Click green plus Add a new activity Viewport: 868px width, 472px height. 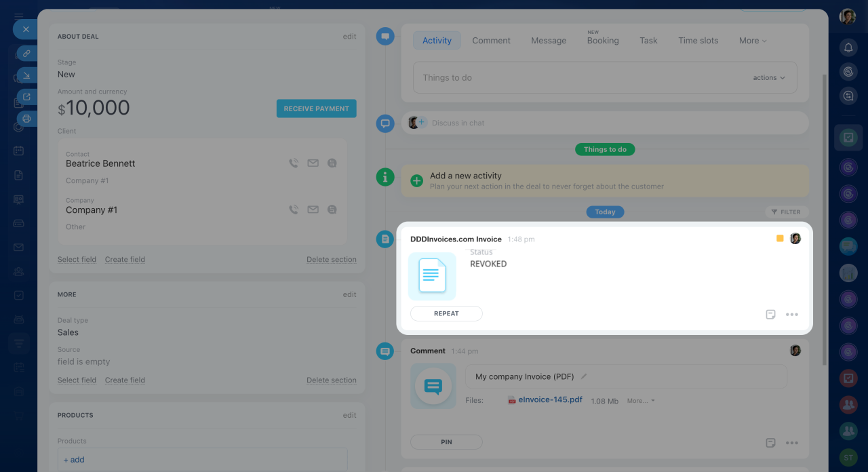[417, 180]
